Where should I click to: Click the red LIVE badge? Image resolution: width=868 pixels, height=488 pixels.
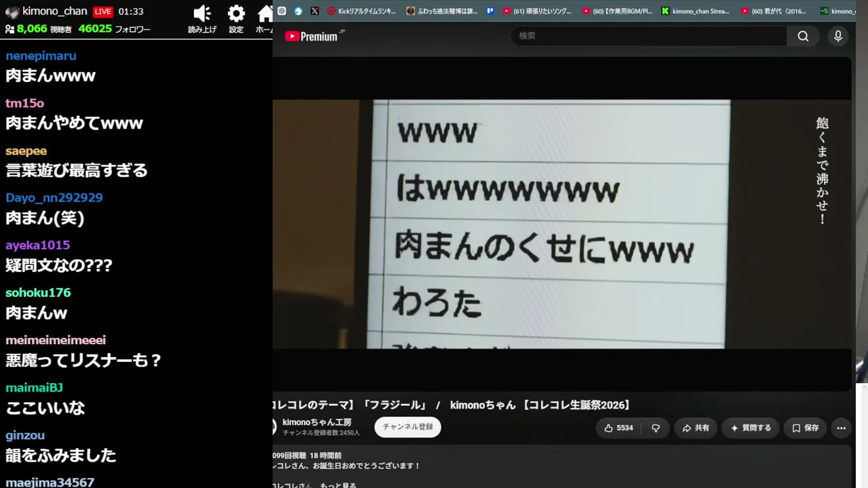103,12
